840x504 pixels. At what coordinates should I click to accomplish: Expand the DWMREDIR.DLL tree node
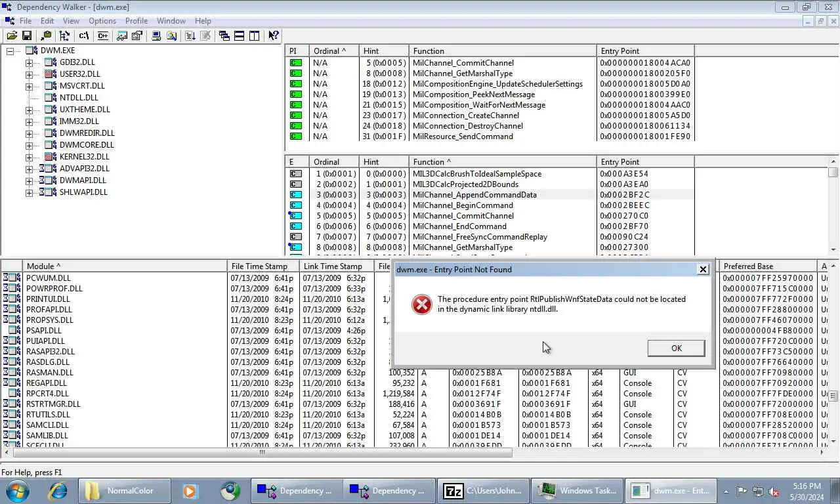29,134
